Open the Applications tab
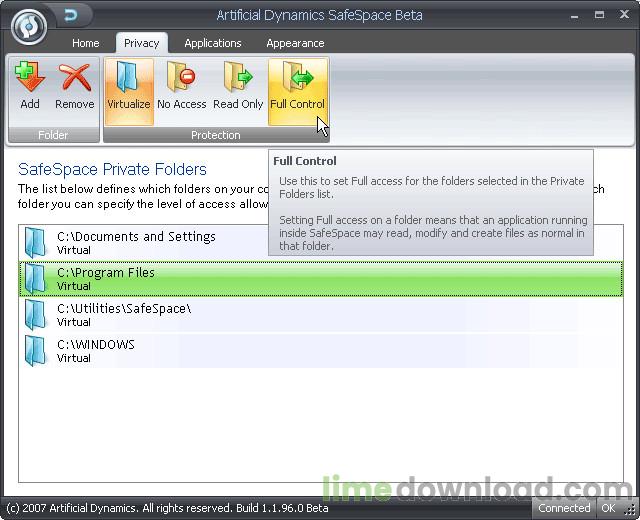Viewport: 640px width, 520px height. pyautogui.click(x=212, y=43)
